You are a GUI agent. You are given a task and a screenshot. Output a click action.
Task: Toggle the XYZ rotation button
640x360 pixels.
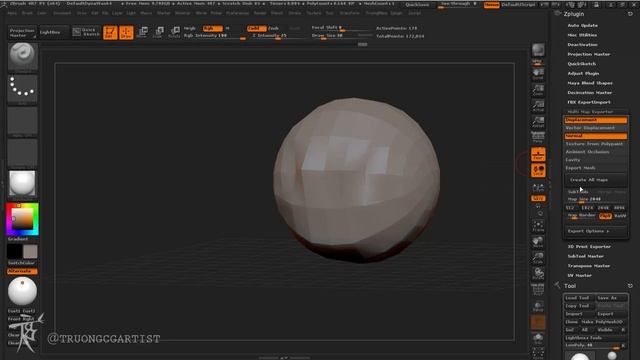click(538, 198)
